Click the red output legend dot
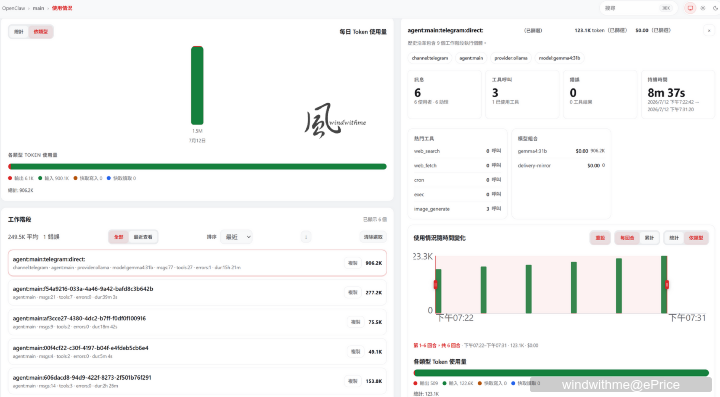 10,178
